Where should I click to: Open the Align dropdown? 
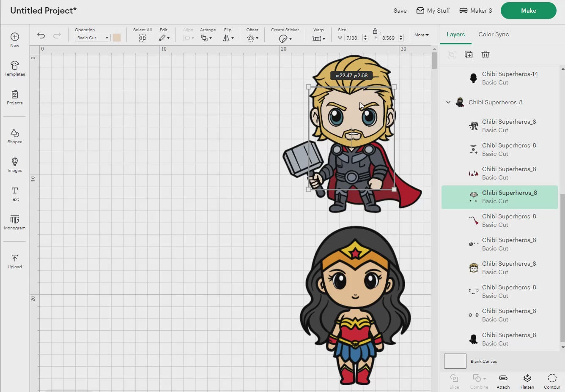(x=189, y=38)
